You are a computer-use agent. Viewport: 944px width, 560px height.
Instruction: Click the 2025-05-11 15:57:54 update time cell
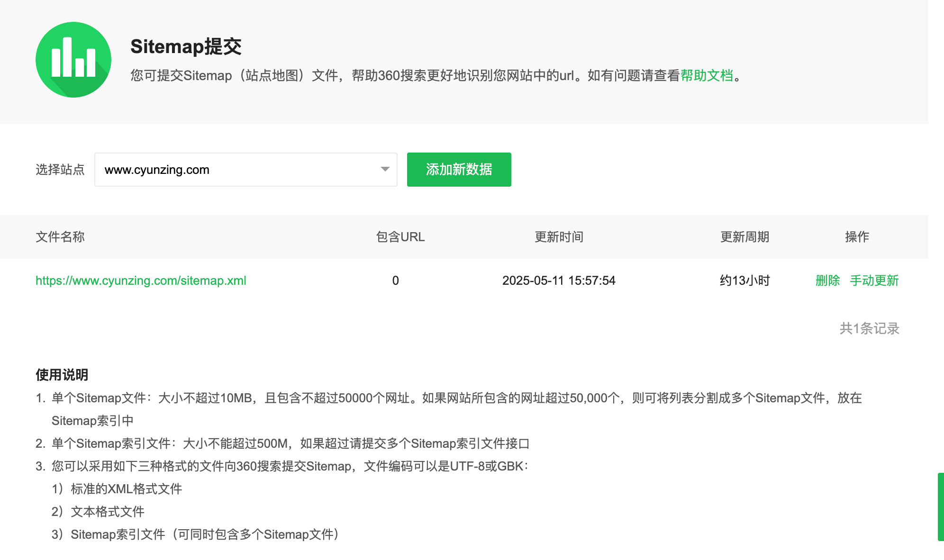tap(559, 280)
